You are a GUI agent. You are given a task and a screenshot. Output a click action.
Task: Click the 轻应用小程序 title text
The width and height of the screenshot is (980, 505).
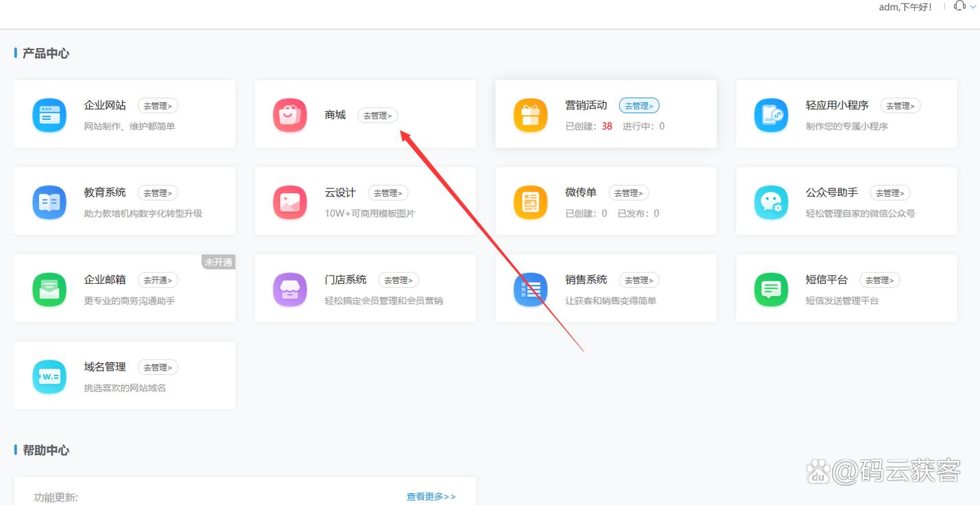(x=837, y=106)
